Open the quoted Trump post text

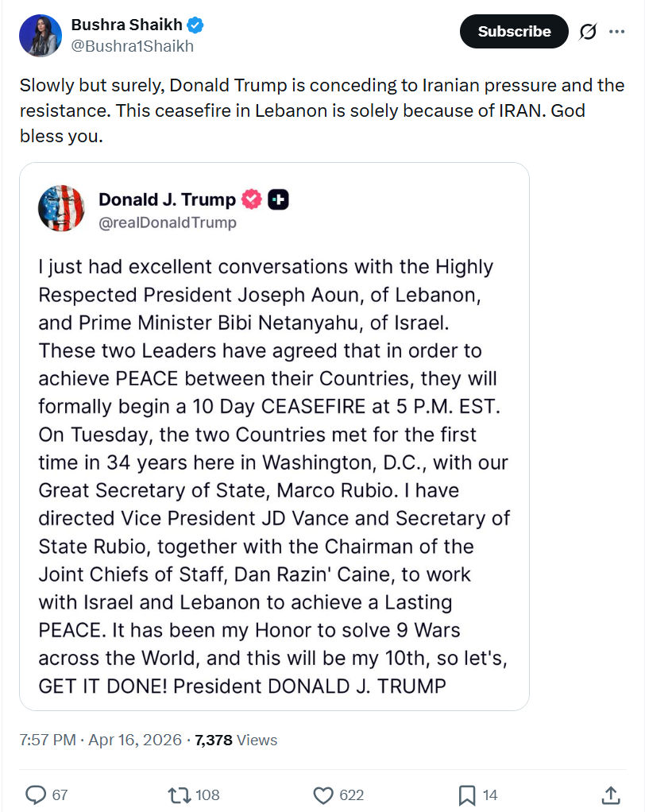tap(273, 477)
